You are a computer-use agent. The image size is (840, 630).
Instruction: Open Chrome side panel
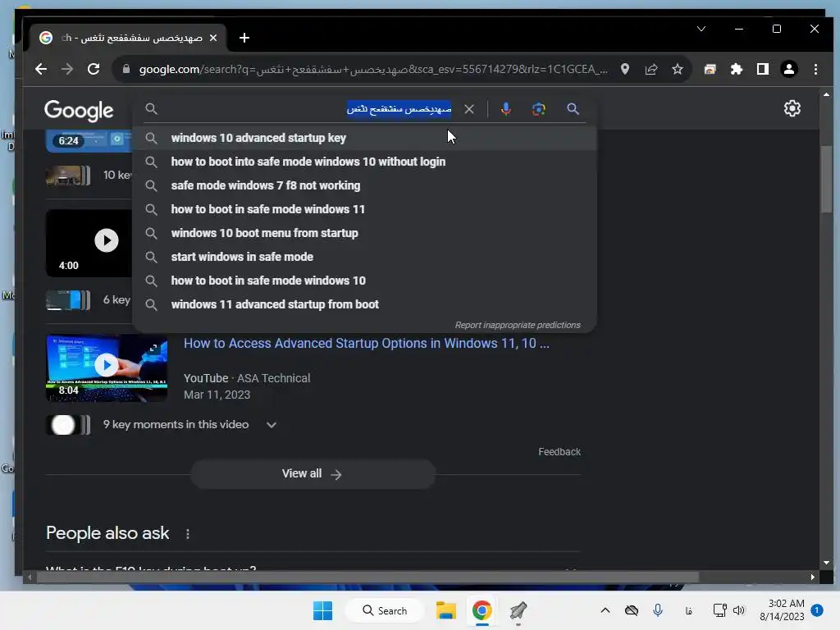763,69
